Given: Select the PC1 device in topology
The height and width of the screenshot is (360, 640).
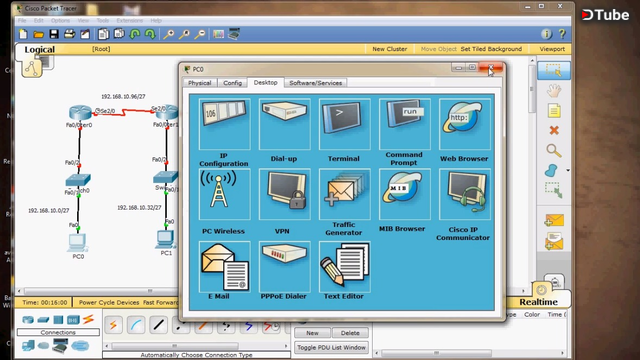Looking at the screenshot, I should pos(165,240).
